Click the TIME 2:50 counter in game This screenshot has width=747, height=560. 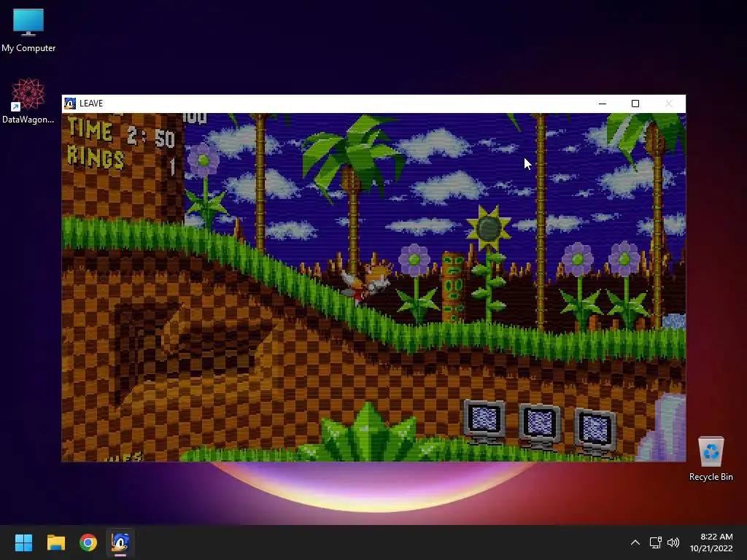coord(122,133)
